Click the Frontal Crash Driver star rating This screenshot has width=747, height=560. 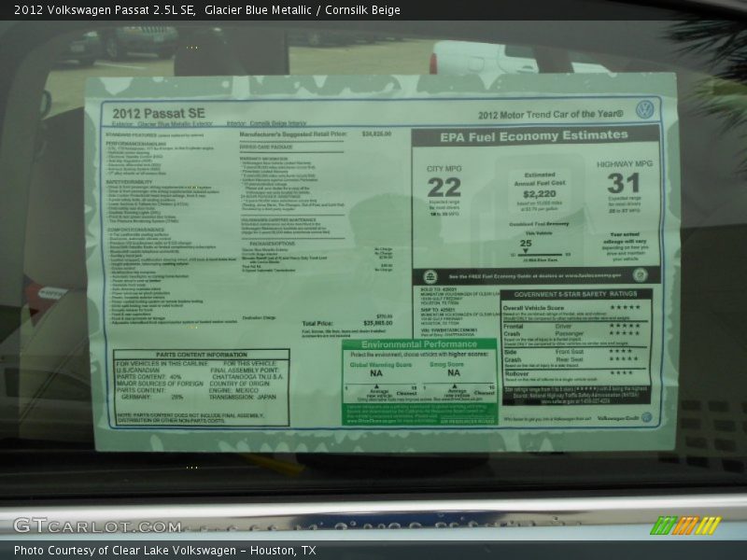(625, 326)
